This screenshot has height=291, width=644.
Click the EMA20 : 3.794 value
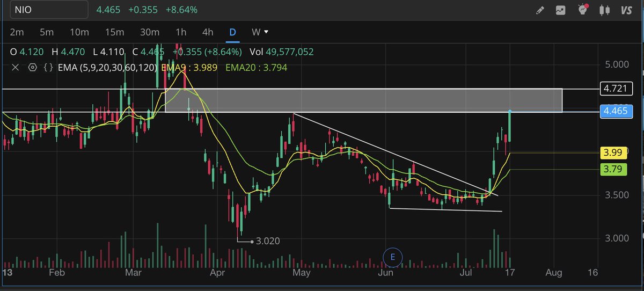pyautogui.click(x=256, y=68)
